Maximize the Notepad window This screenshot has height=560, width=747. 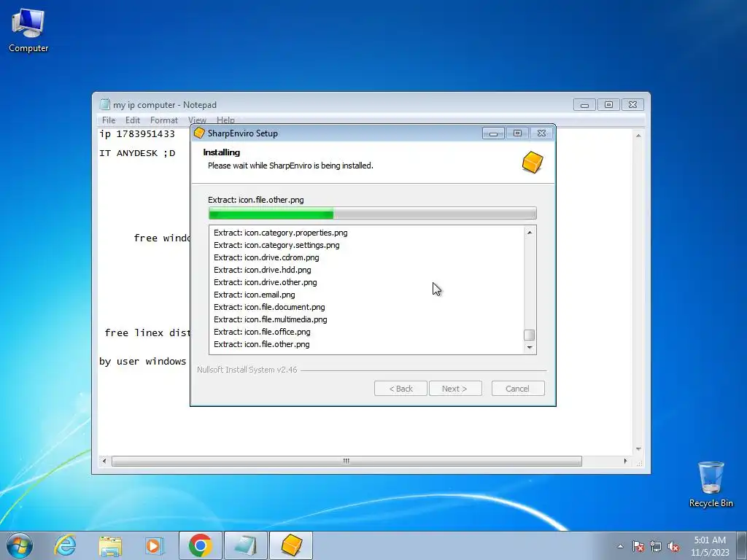(x=608, y=105)
